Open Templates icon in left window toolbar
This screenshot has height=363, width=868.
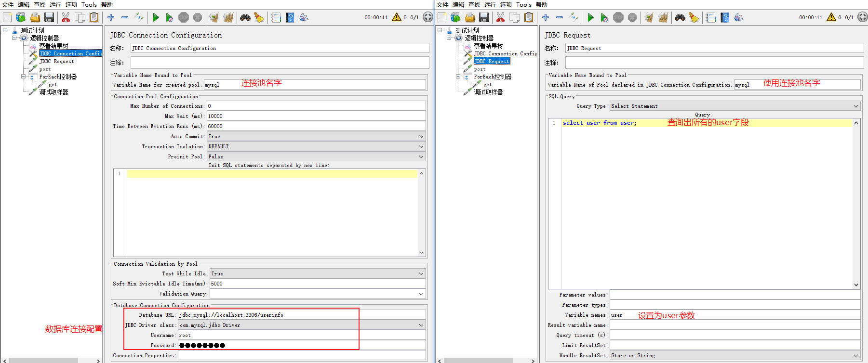(x=21, y=17)
